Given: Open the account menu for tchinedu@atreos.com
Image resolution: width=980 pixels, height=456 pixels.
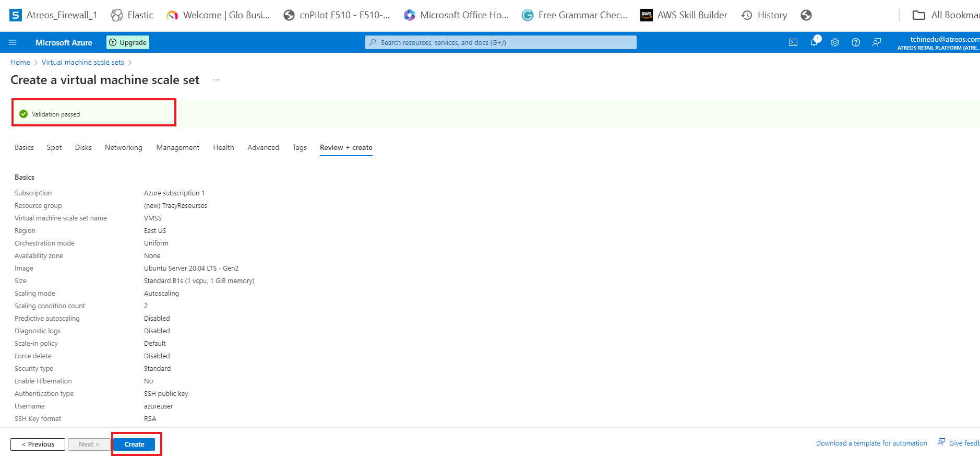Looking at the screenshot, I should pyautogui.click(x=938, y=43).
